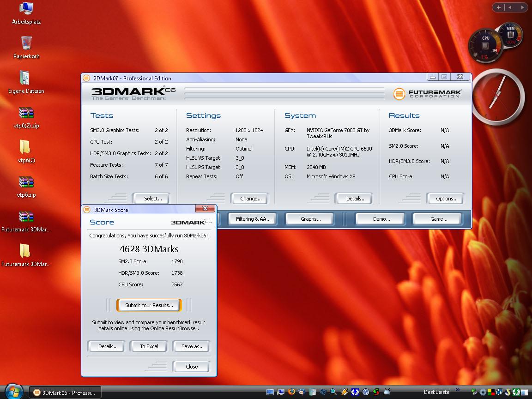532x399 pixels.
Task: Select the vtp6.zip archive icon
Action: 26,186
